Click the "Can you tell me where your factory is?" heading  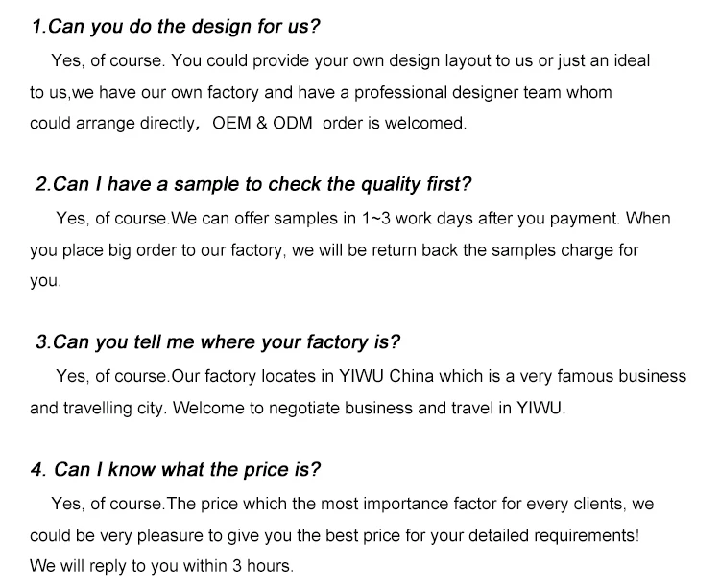pos(218,342)
